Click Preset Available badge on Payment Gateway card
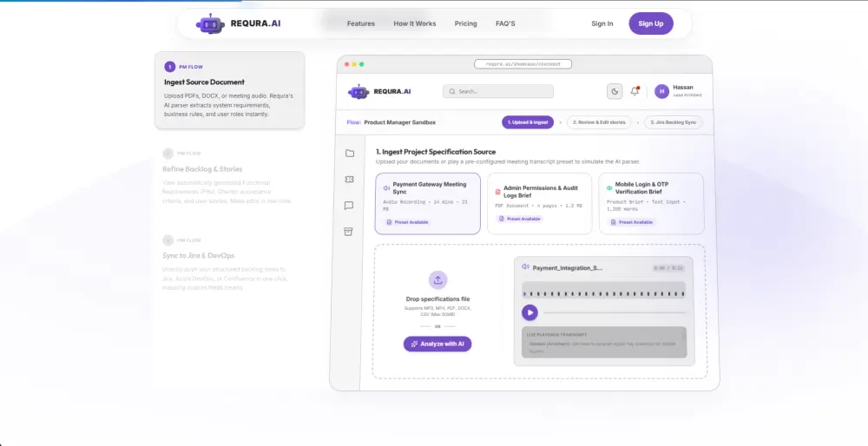Image resolution: width=868 pixels, height=446 pixels. 407,222
